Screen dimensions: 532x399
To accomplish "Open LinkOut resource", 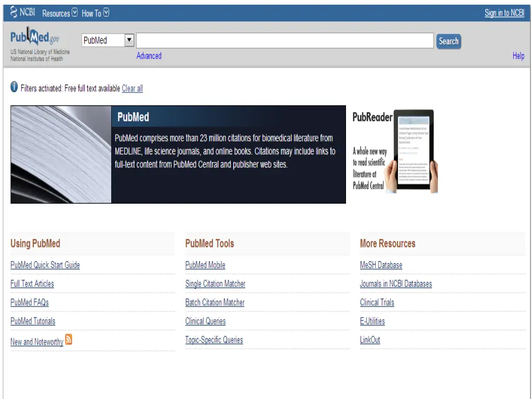I will (370, 340).
